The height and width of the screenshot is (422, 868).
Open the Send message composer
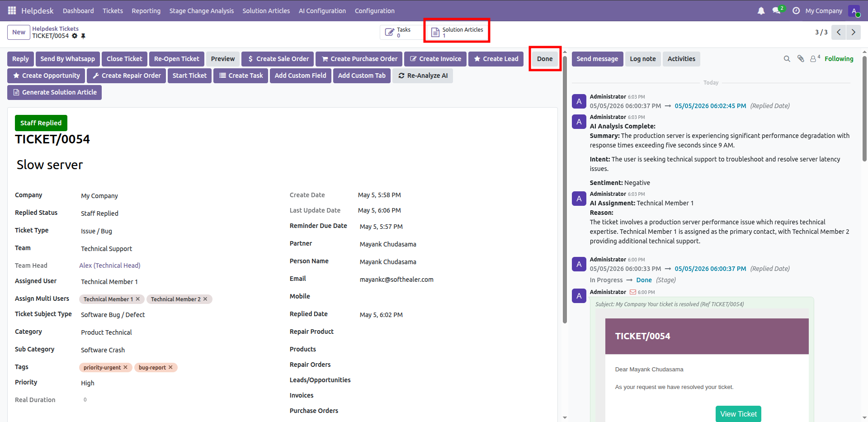click(597, 59)
